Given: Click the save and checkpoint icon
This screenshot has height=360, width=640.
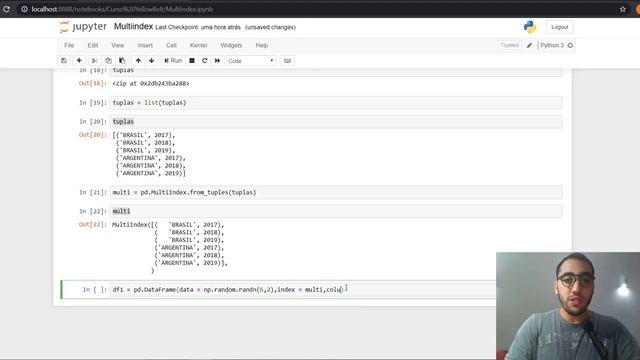Looking at the screenshot, I should pyautogui.click(x=64, y=61).
